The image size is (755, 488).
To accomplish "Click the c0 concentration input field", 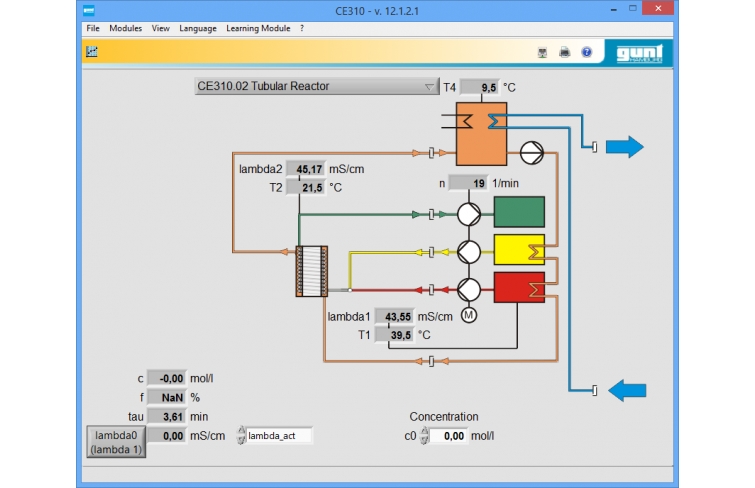I will (448, 436).
